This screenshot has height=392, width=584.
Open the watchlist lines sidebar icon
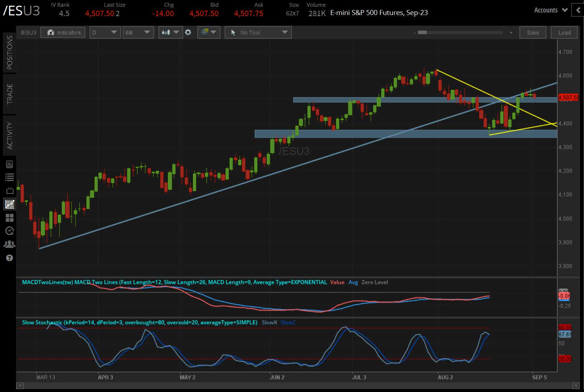pyautogui.click(x=9, y=177)
